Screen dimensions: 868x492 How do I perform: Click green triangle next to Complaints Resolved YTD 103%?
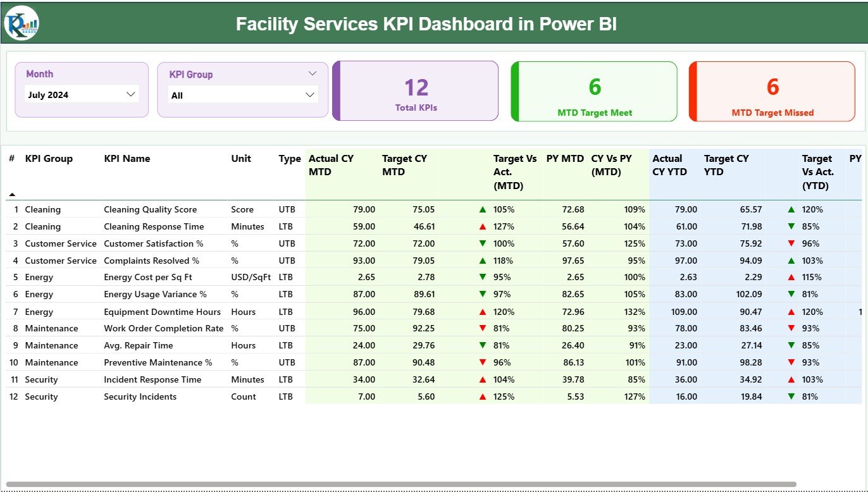tap(790, 261)
